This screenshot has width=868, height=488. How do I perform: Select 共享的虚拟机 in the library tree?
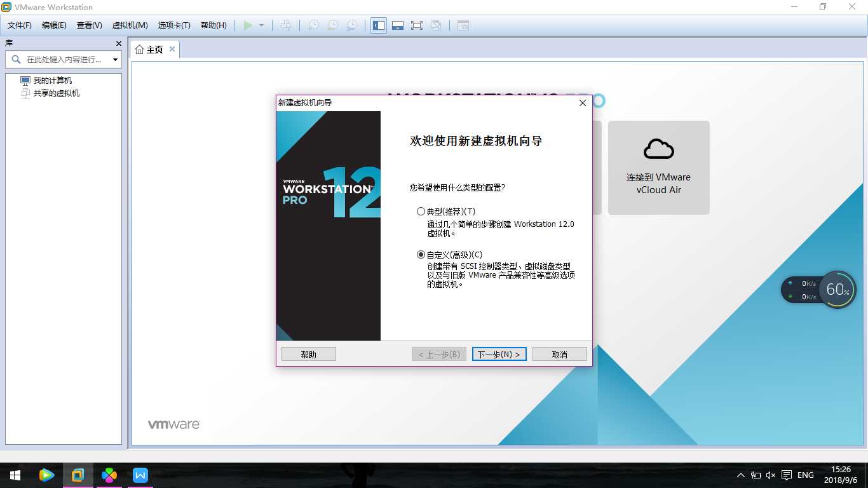click(x=56, y=93)
